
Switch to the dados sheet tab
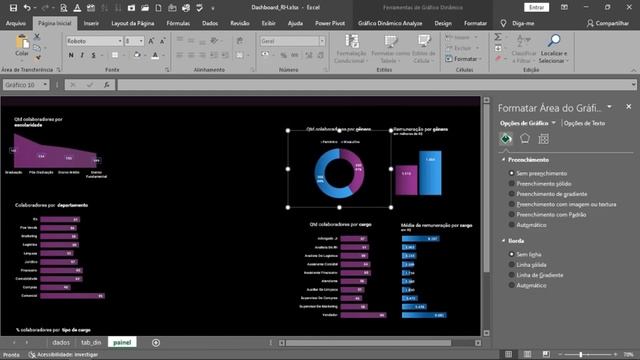pos(61,342)
